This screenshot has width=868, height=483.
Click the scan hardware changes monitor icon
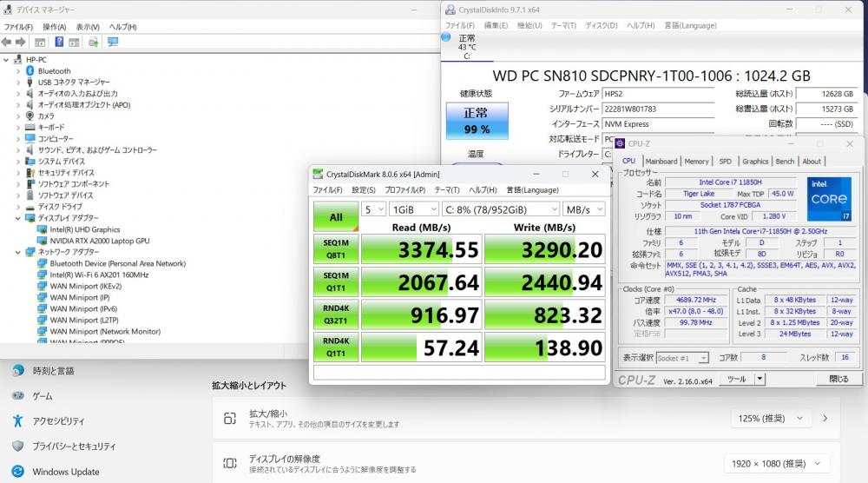[113, 42]
